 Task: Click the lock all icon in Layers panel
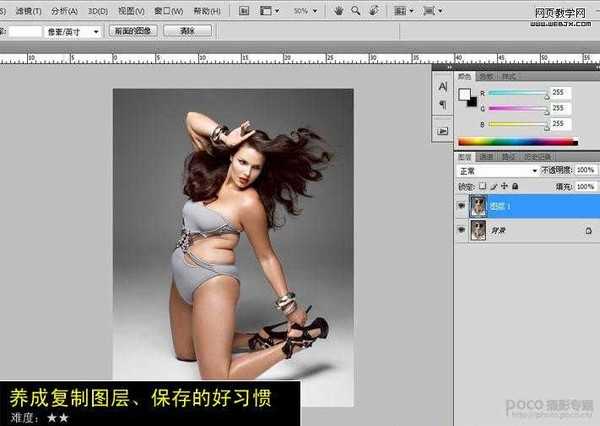tap(516, 186)
